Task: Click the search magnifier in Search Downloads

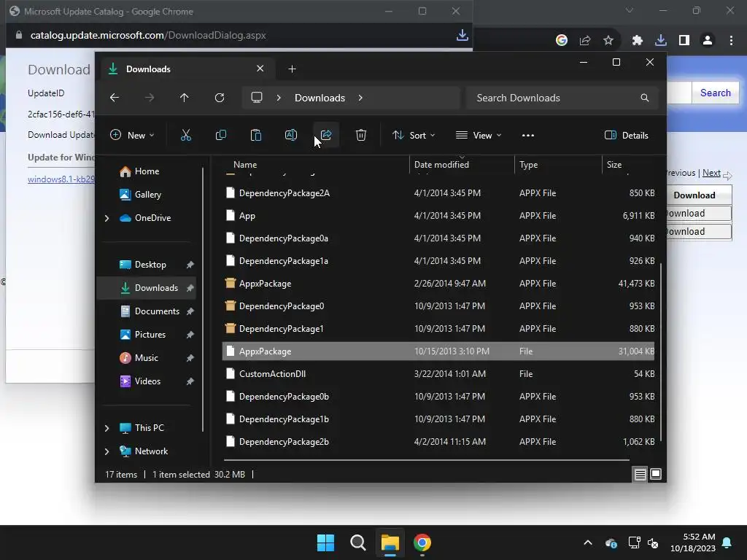Action: click(x=645, y=98)
